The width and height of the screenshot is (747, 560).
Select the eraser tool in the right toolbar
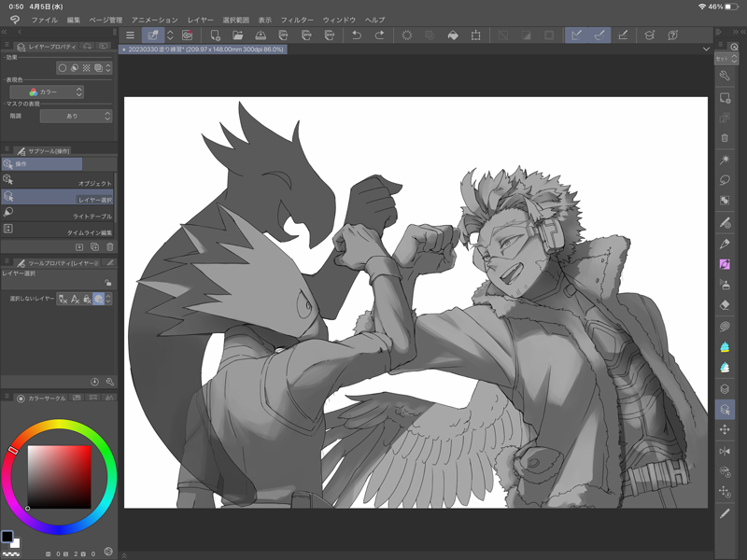tap(725, 305)
